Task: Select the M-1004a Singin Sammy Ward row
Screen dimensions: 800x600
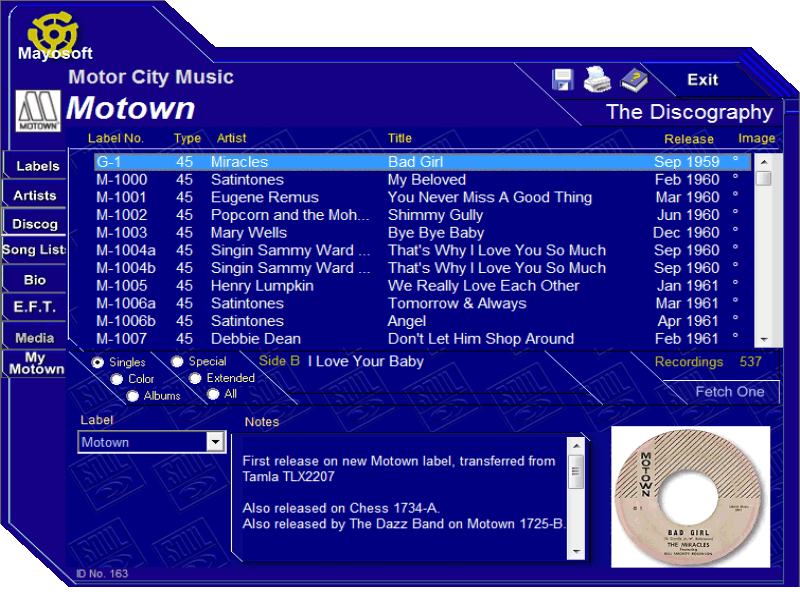Action: [x=422, y=250]
